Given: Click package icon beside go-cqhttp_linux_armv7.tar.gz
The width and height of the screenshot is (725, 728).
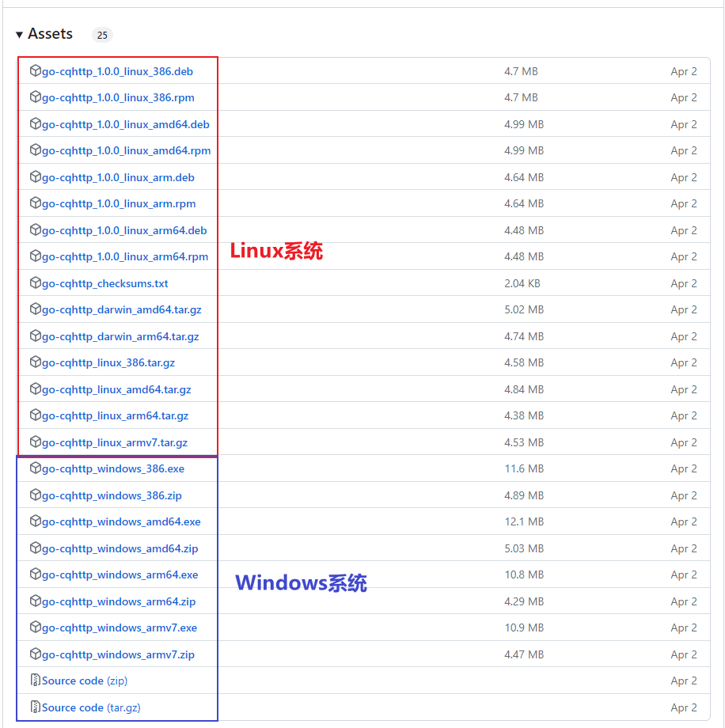Looking at the screenshot, I should (x=36, y=442).
